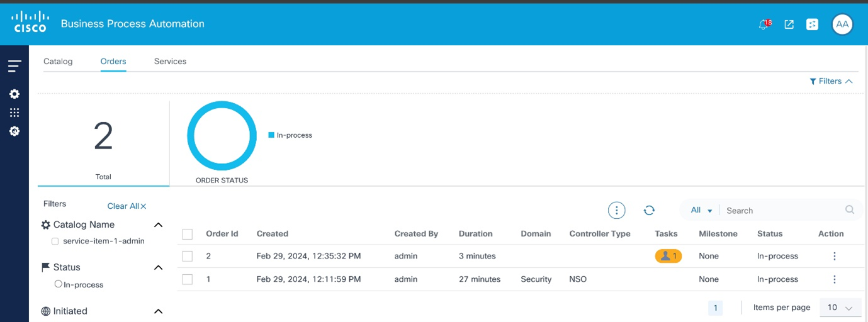
Task: Click the Business Process Automation title
Action: [133, 24]
